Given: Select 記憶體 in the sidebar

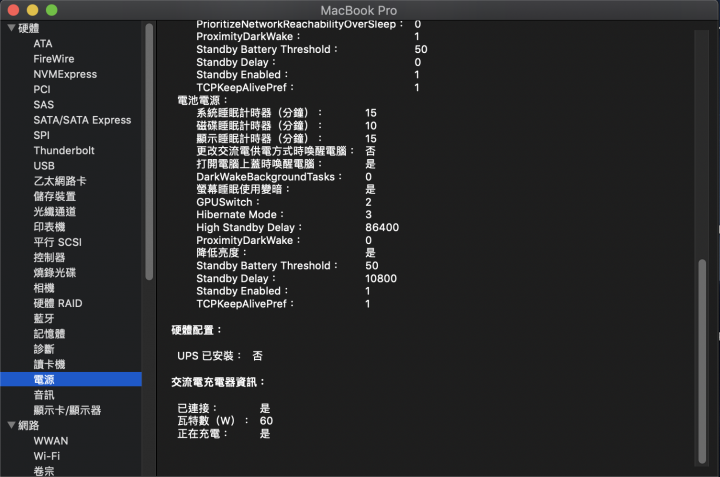Looking at the screenshot, I should tap(49, 334).
